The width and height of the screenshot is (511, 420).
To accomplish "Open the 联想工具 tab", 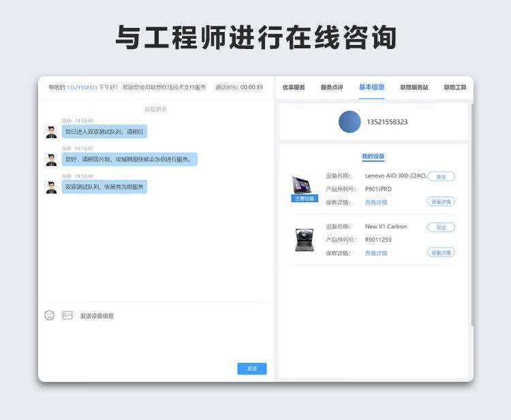I will (x=455, y=87).
